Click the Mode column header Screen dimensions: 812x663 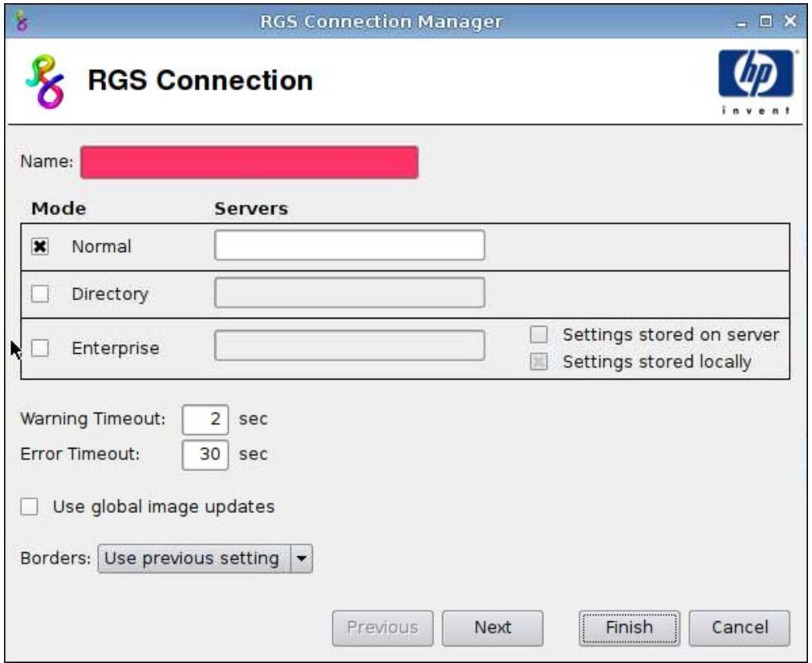59,209
